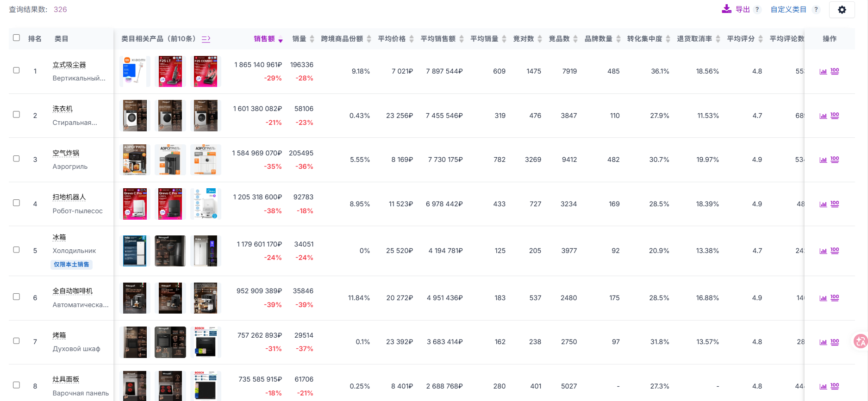Click help icon next to 自定义类目

(x=816, y=10)
